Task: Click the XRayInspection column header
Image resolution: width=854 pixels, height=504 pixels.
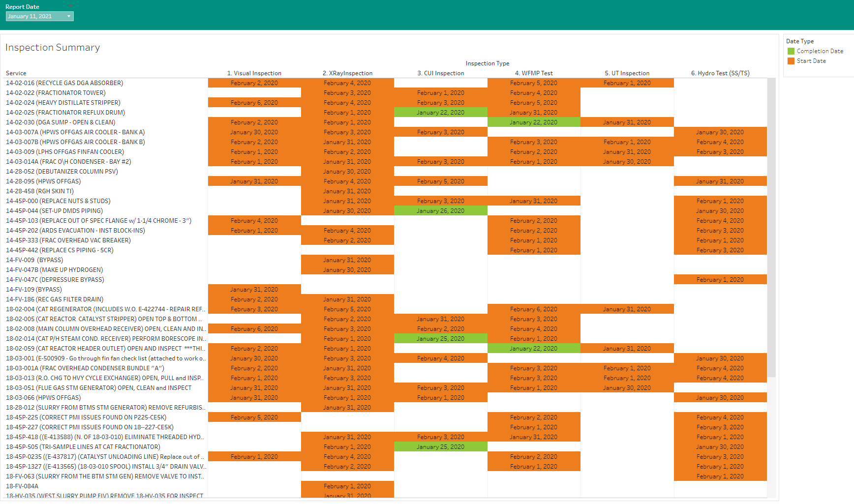Action: coord(347,73)
